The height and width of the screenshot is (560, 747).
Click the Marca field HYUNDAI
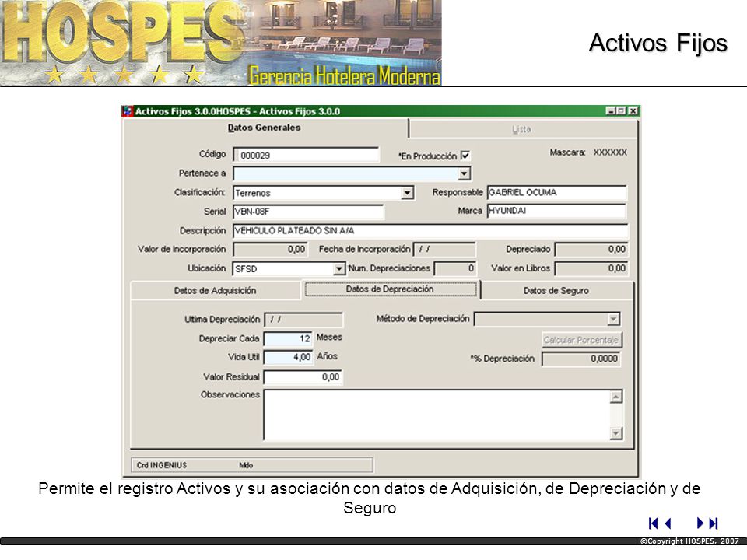pyautogui.click(x=556, y=211)
